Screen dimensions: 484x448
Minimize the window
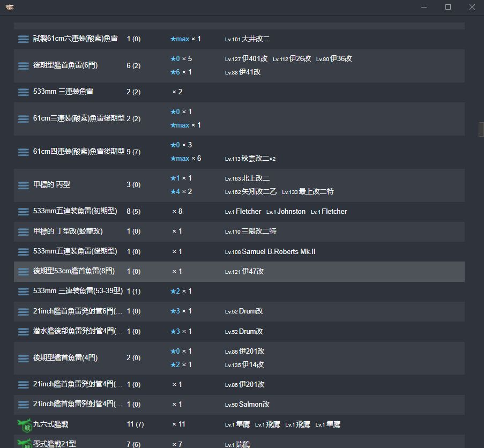pyautogui.click(x=424, y=7)
